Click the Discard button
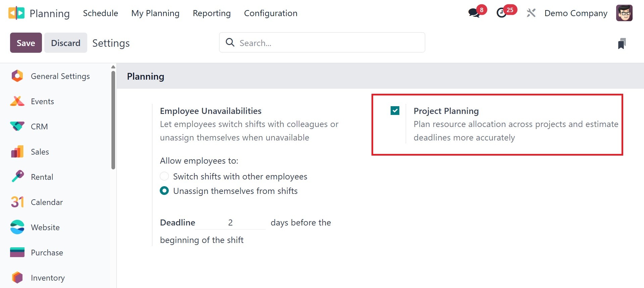The image size is (644, 288). click(x=65, y=43)
